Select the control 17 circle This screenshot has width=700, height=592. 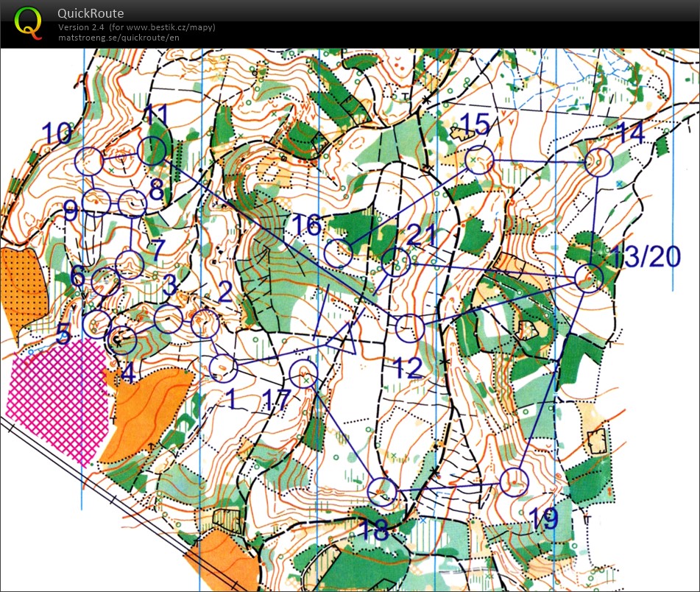pyautogui.click(x=303, y=374)
